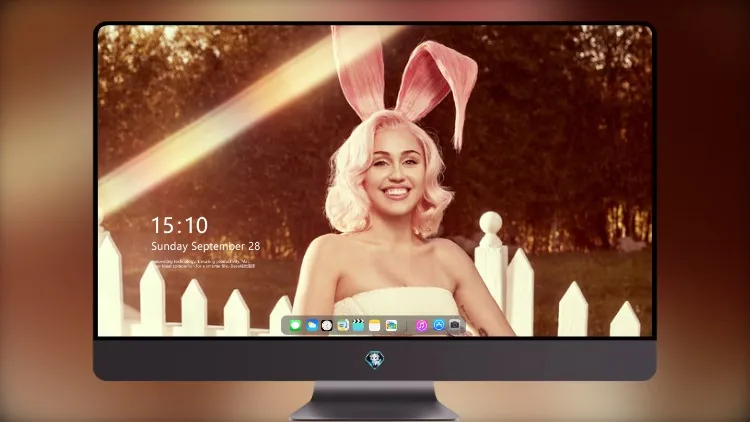Click the Sunday September 28 date text
This screenshot has height=422, width=750.
click(206, 246)
